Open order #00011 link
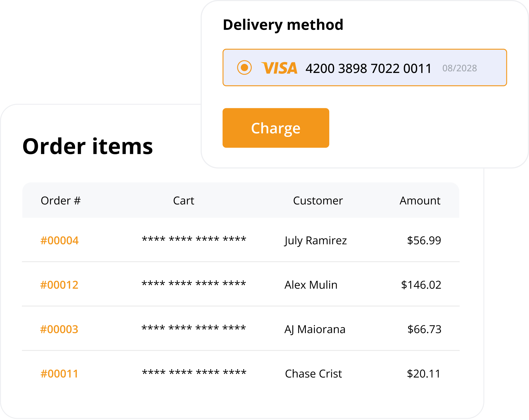The height and width of the screenshot is (420, 529). click(x=59, y=374)
